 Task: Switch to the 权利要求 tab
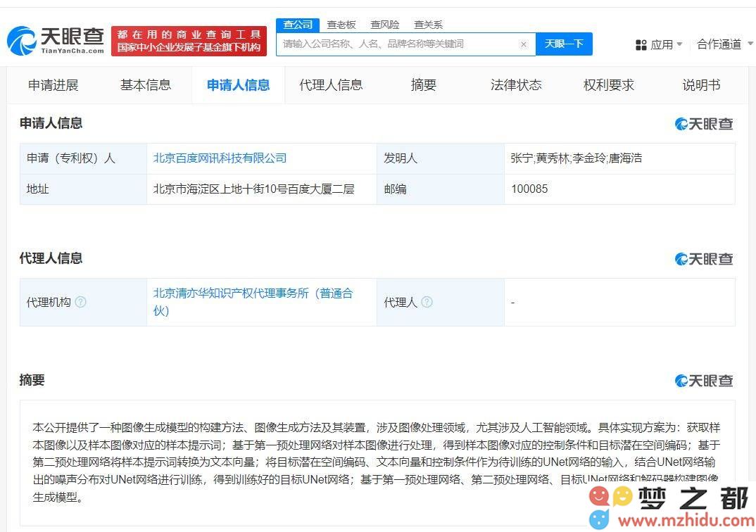tap(608, 85)
